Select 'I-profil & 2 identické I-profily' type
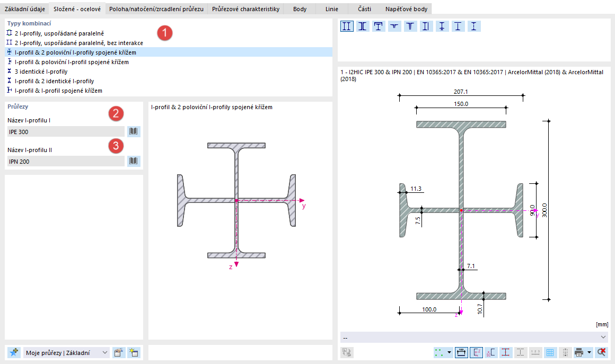This screenshot has width=615, height=364. point(169,81)
